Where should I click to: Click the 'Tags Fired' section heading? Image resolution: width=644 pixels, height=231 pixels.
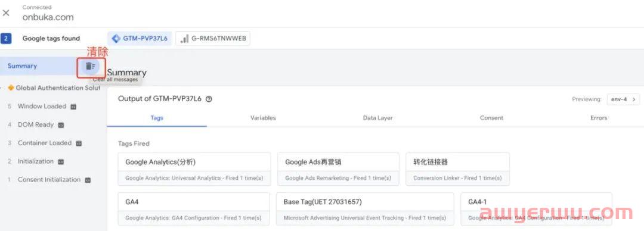pyautogui.click(x=134, y=143)
